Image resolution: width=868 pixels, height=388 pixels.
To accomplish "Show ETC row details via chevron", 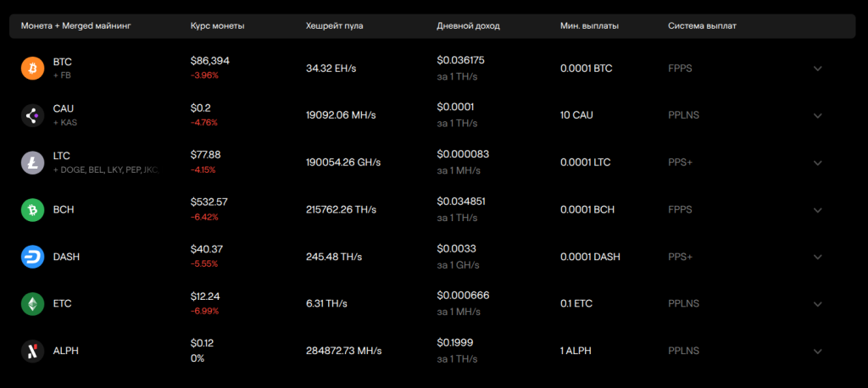I will coord(817,304).
